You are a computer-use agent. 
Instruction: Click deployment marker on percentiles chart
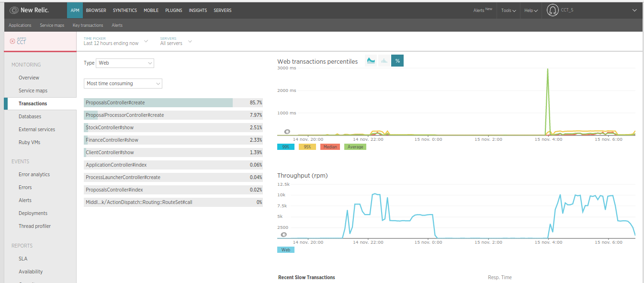287,132
